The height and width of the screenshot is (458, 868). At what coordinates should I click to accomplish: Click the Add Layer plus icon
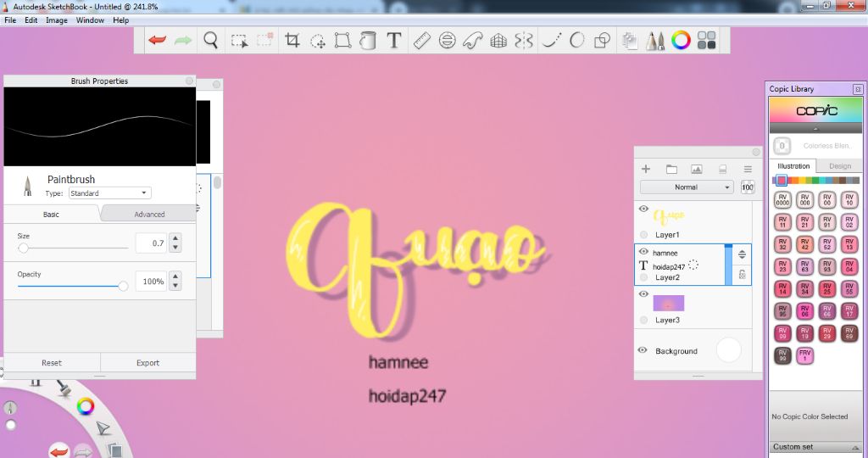coord(645,169)
